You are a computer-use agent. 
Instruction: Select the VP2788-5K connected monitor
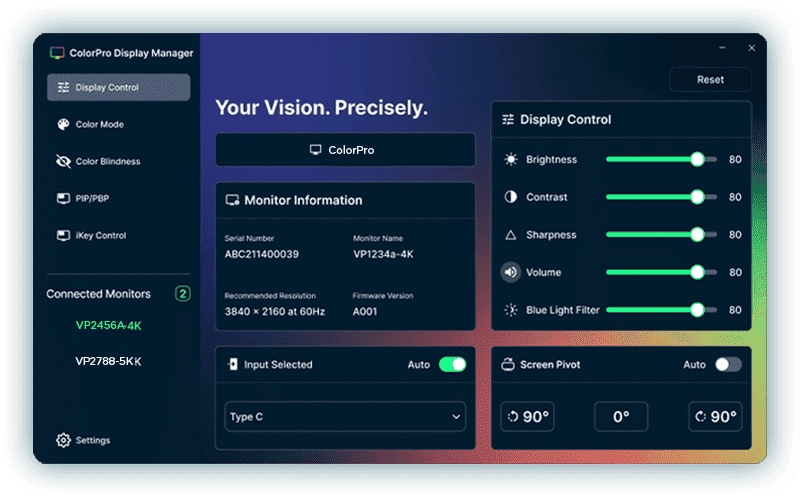(x=108, y=361)
